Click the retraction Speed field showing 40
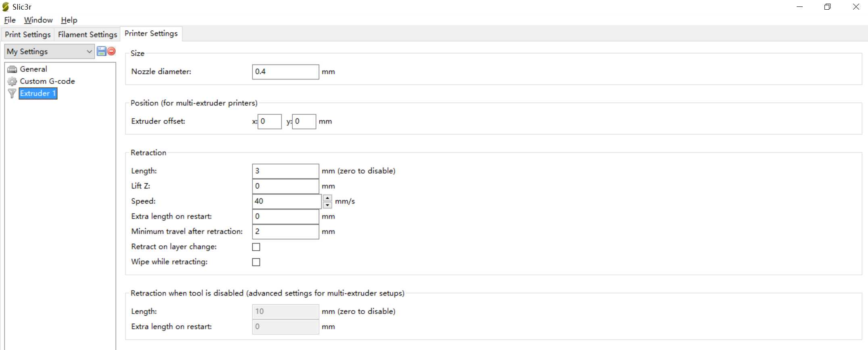The width and height of the screenshot is (868, 350). click(287, 201)
